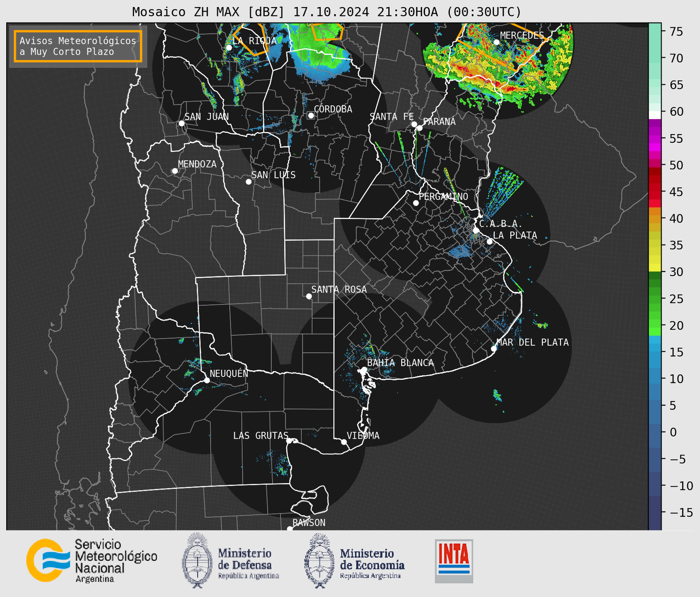Viewport: 700px width, 597px height.
Task: Click the Viedma city marker dot
Action: pyautogui.click(x=344, y=442)
